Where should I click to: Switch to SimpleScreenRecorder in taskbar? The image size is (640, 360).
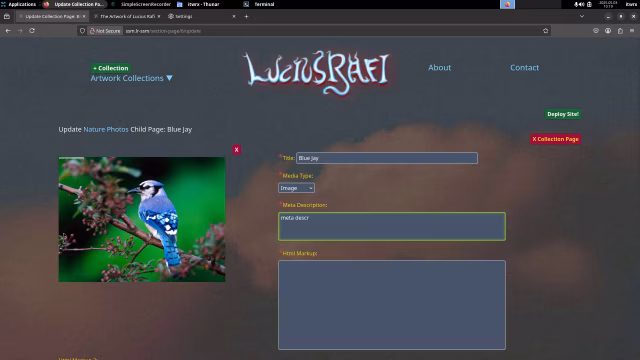coord(141,4)
